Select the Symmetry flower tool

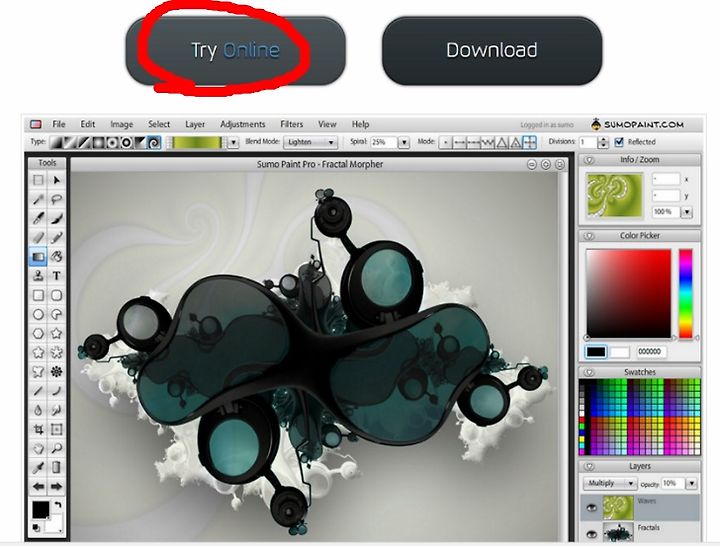56,372
